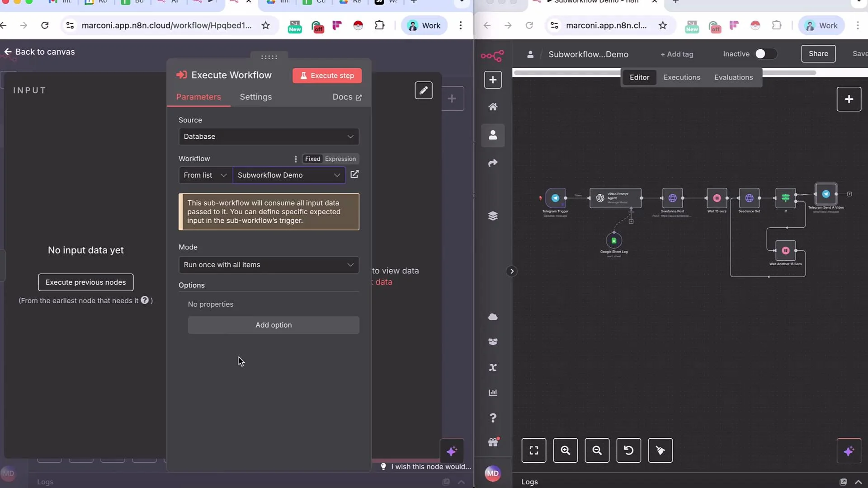The image size is (868, 488).
Task: Zoom in on the workflow canvas
Action: (566, 450)
